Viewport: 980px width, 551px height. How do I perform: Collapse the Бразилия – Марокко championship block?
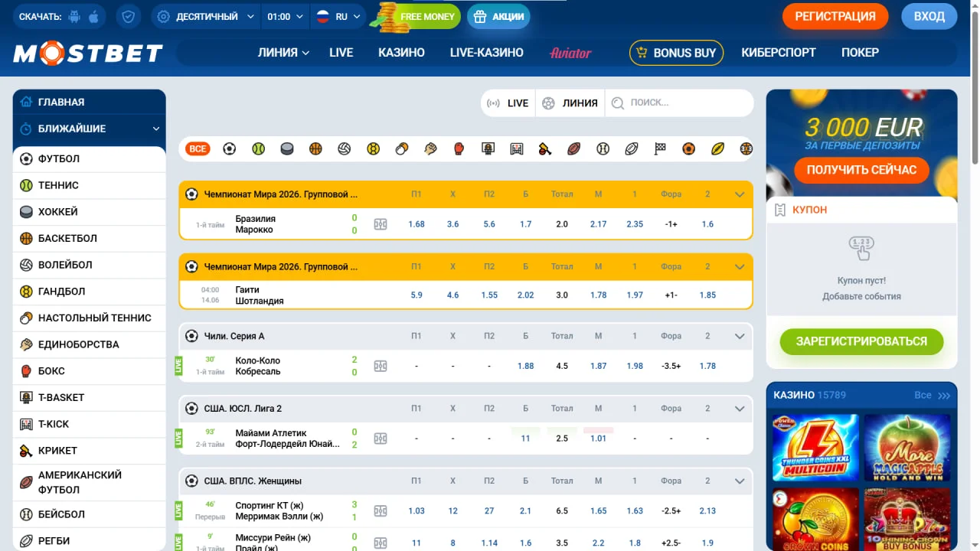(740, 194)
